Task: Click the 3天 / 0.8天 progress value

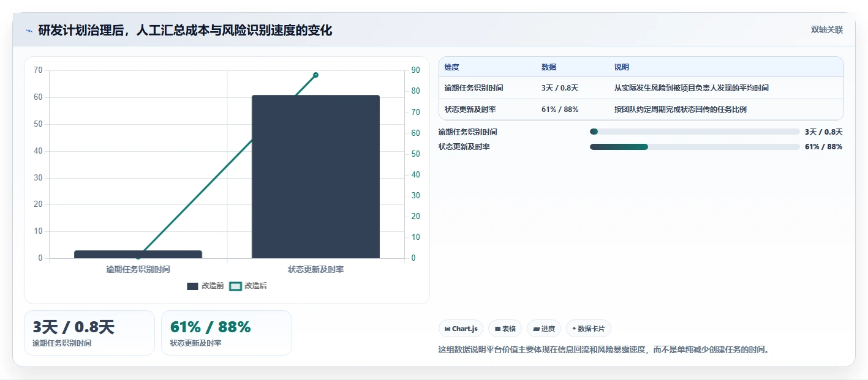Action: click(x=824, y=132)
